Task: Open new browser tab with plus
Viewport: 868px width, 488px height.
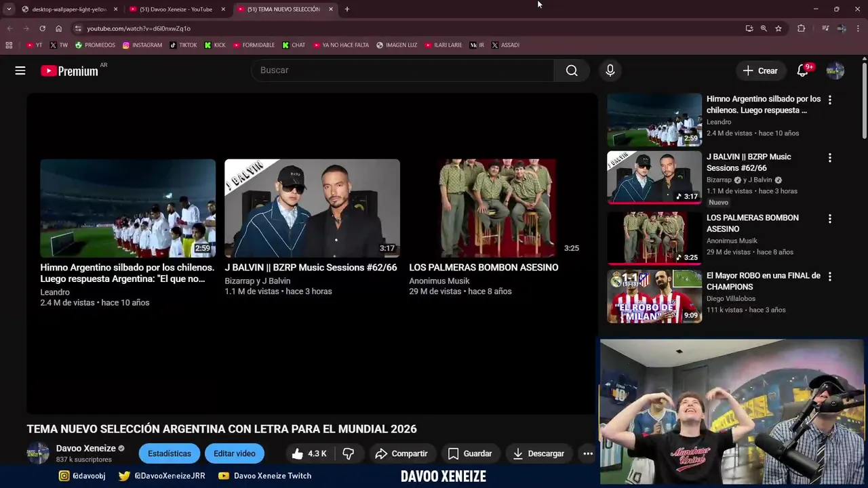Action: click(x=347, y=9)
